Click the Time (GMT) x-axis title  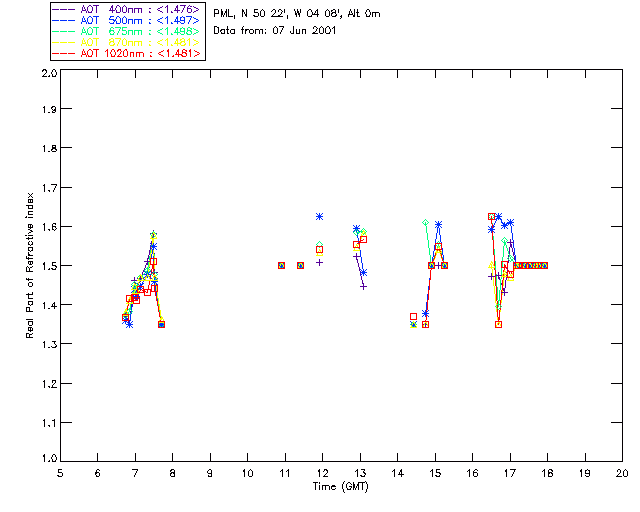[x=340, y=487]
